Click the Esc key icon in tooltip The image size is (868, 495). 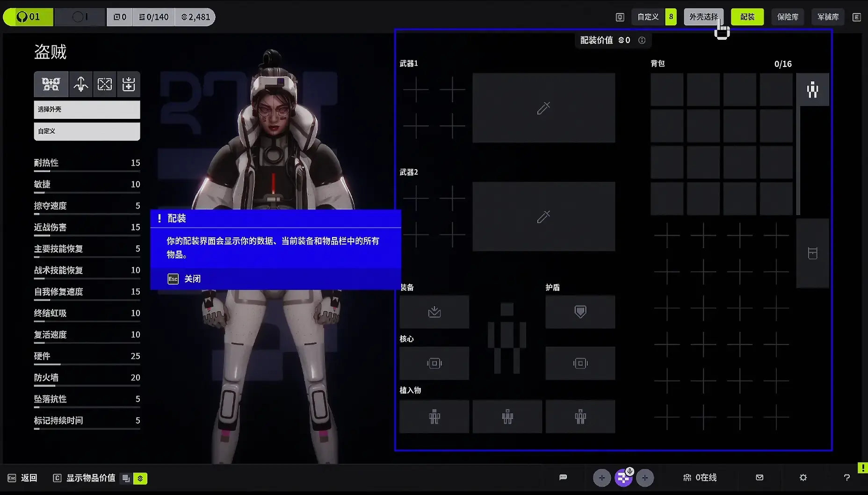coord(173,279)
